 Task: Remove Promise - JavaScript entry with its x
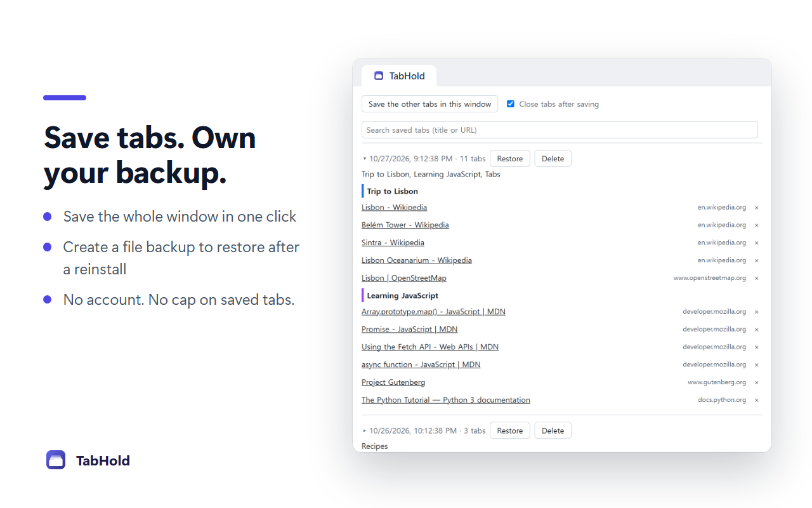[x=757, y=330]
